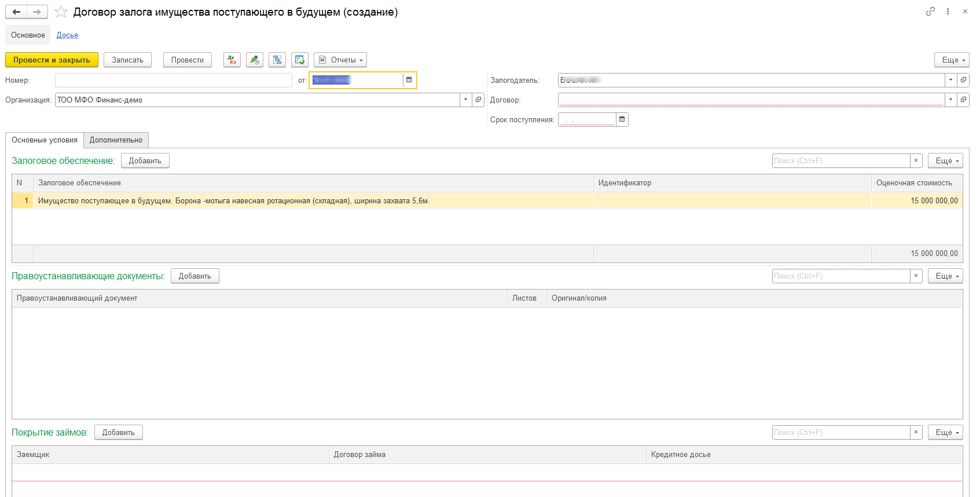Add form to favorites with star icon

click(x=61, y=12)
